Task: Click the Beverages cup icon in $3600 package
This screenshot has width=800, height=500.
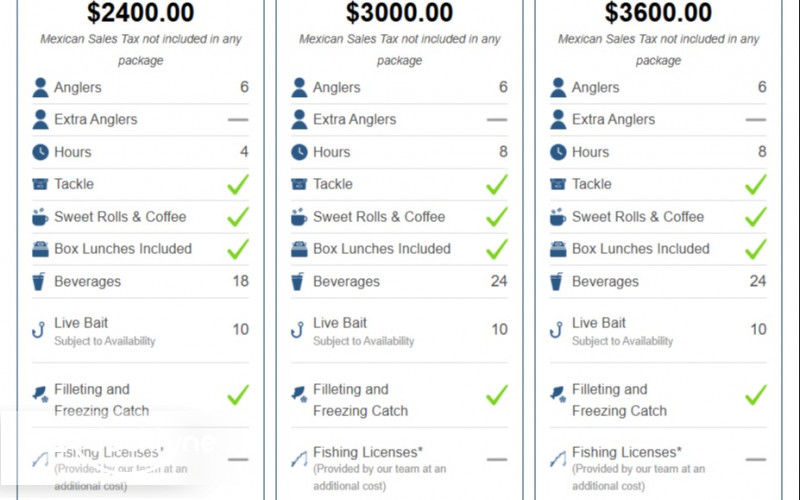Action: tap(558, 282)
